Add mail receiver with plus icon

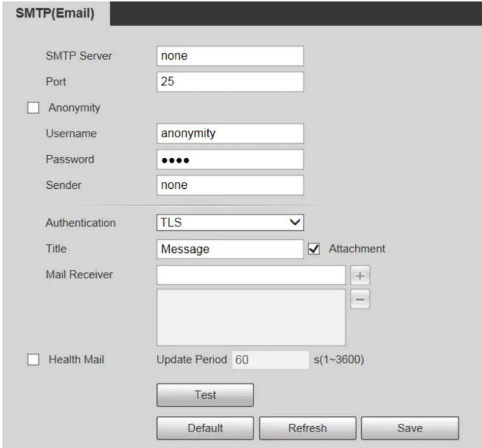pos(360,275)
